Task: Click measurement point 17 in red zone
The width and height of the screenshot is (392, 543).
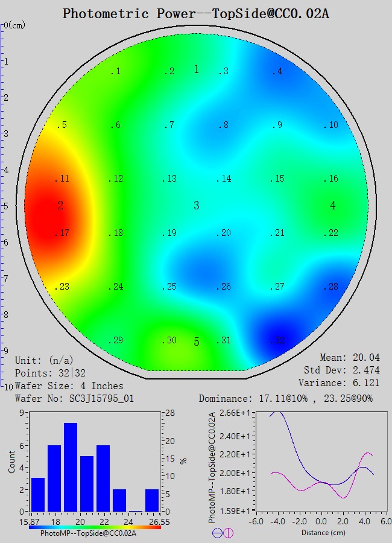Action: 63,233
